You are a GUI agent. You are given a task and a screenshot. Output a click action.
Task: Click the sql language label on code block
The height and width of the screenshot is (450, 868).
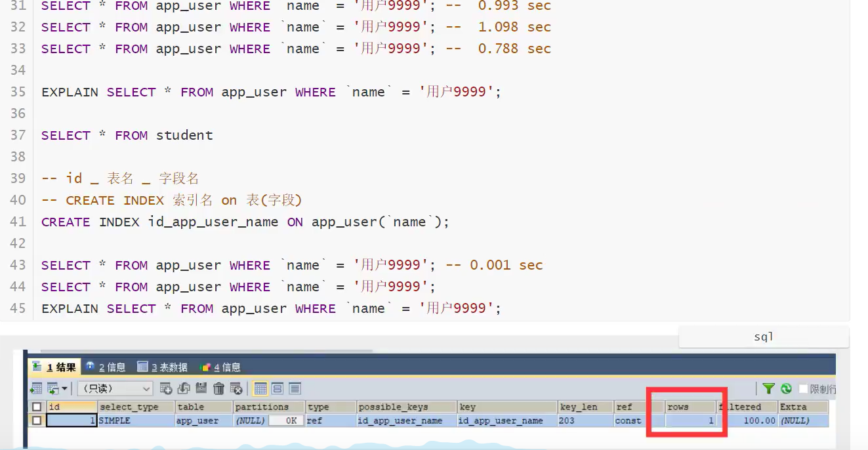coord(764,337)
